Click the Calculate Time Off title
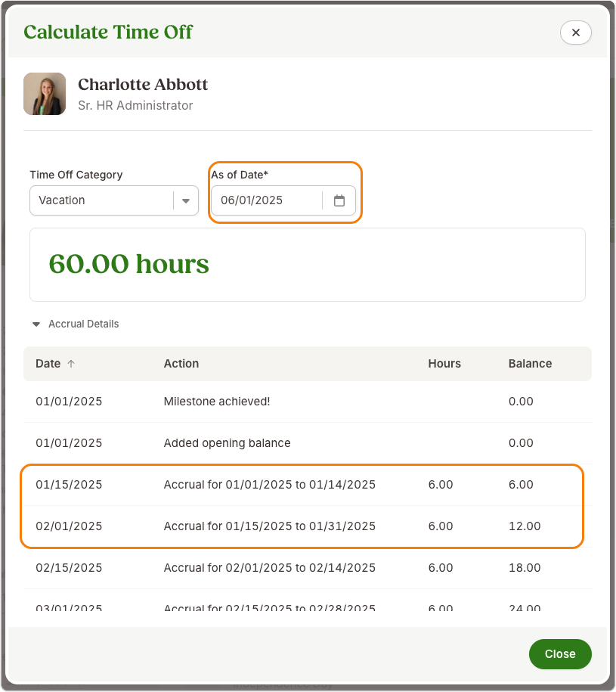The height and width of the screenshot is (692, 616). pos(108,32)
